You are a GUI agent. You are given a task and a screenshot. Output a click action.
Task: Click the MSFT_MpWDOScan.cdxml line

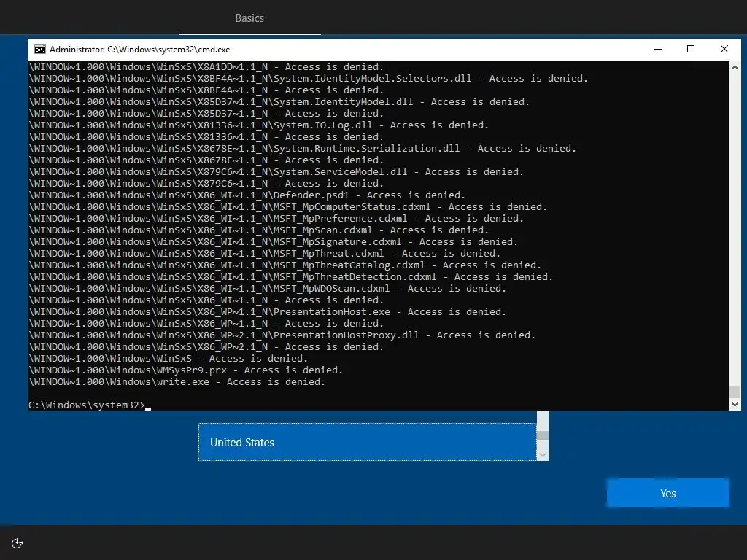[x=267, y=289]
